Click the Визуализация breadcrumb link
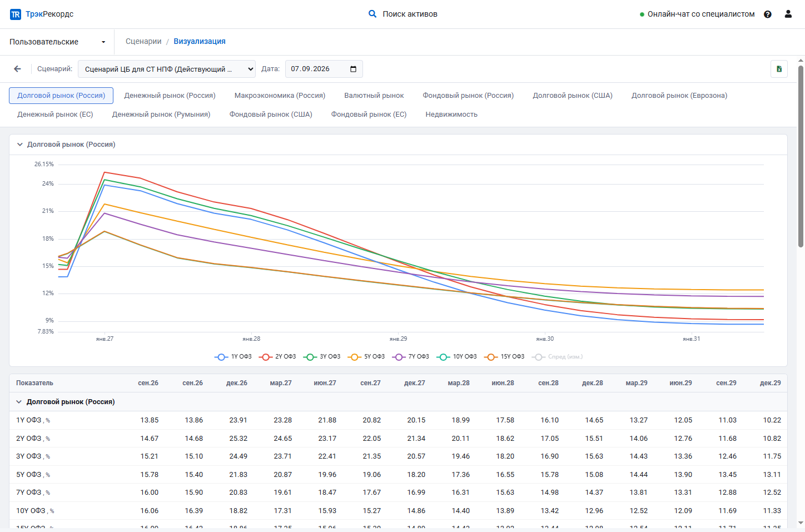The image size is (805, 532). coord(200,41)
